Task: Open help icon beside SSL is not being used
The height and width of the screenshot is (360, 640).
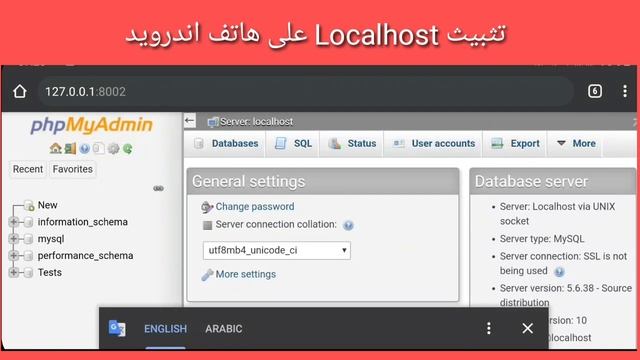Action: tap(559, 271)
